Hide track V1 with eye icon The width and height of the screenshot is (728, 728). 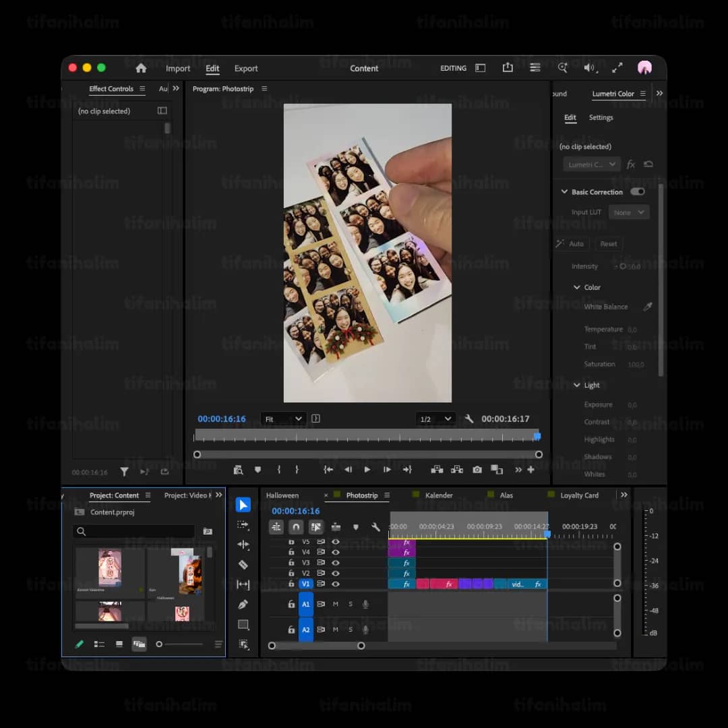(x=336, y=584)
